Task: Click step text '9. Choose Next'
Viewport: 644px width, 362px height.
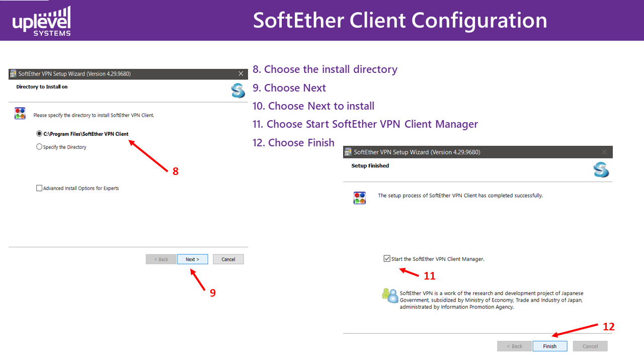Action: click(x=289, y=88)
